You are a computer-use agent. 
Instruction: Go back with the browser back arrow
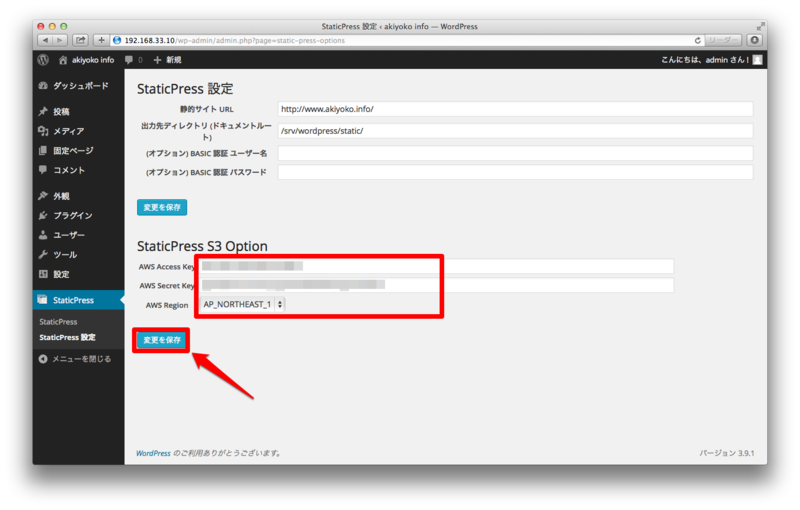pos(45,40)
